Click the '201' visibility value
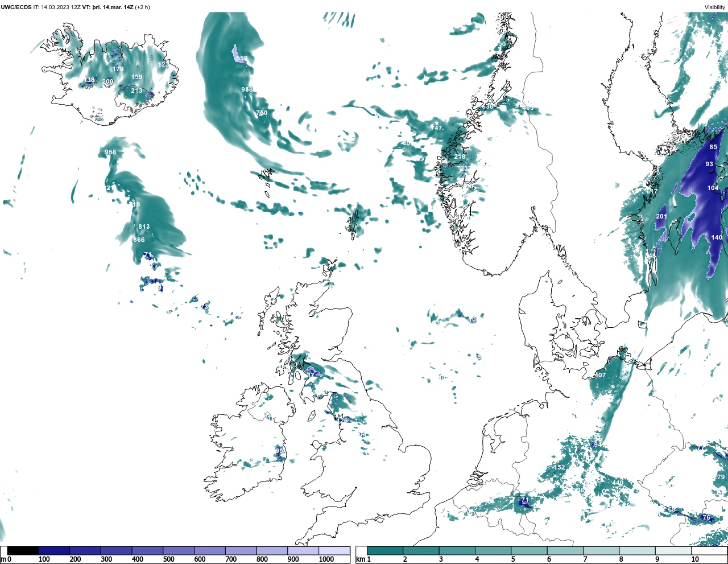Image resolution: width=728 pixels, height=564 pixels. point(661,217)
